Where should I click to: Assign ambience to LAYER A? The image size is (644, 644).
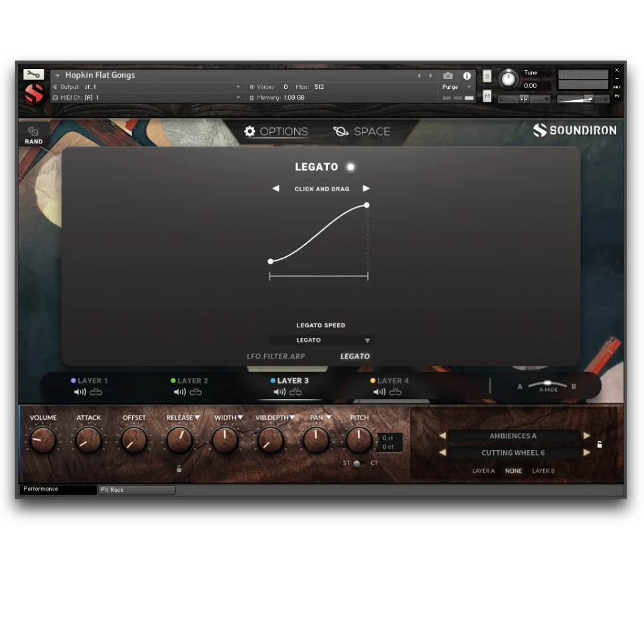[x=483, y=471]
